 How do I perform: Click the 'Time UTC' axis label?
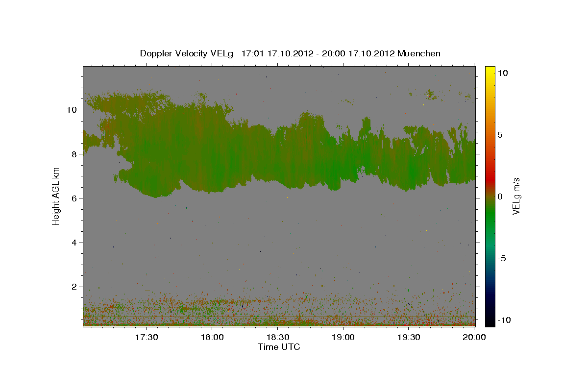click(x=279, y=347)
